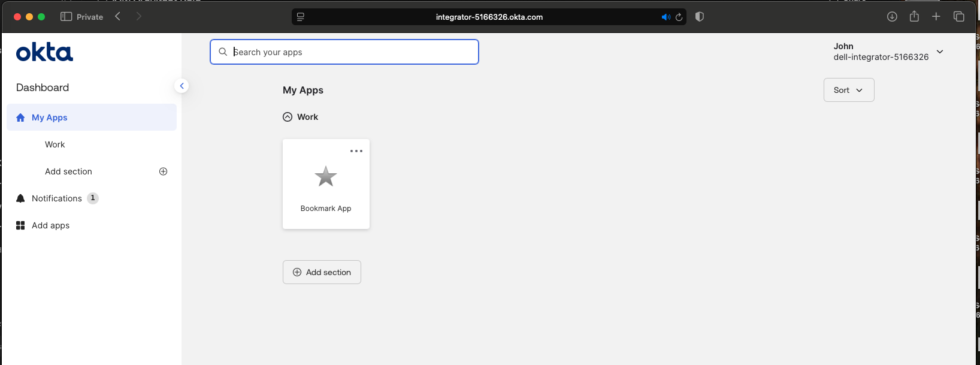
Task: Mute the tab via speaker icon
Action: [666, 17]
